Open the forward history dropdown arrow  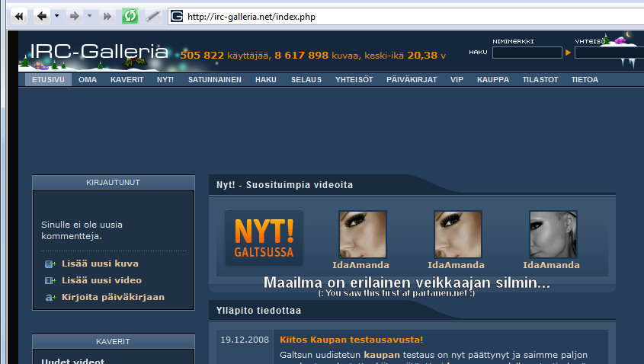tap(89, 16)
